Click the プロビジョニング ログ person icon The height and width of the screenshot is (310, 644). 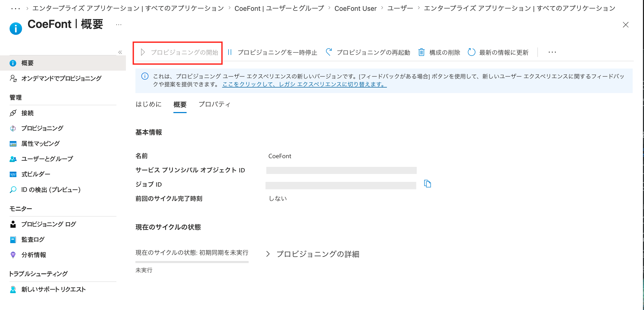pyautogui.click(x=13, y=224)
